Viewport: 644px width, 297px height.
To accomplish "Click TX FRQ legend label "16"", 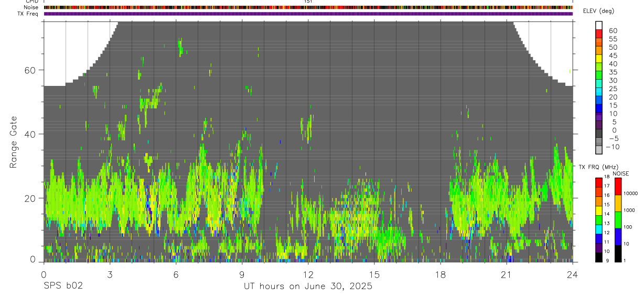I will (x=607, y=195).
